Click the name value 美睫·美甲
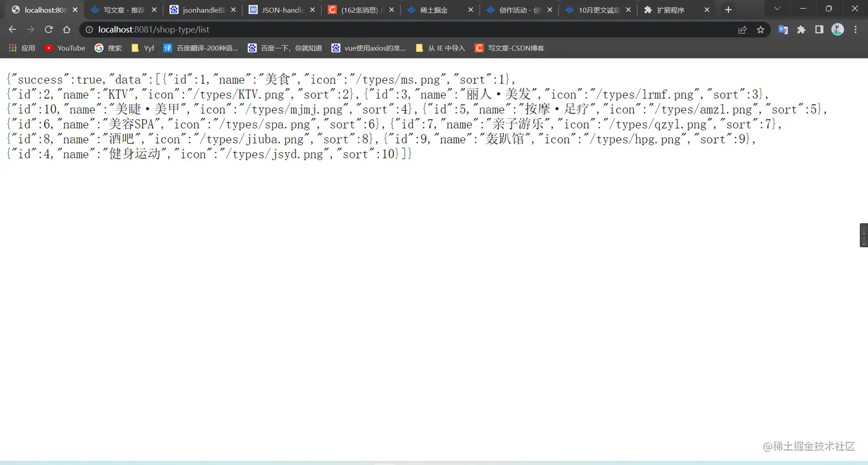Screen dimensions: 868x465 click(146, 109)
